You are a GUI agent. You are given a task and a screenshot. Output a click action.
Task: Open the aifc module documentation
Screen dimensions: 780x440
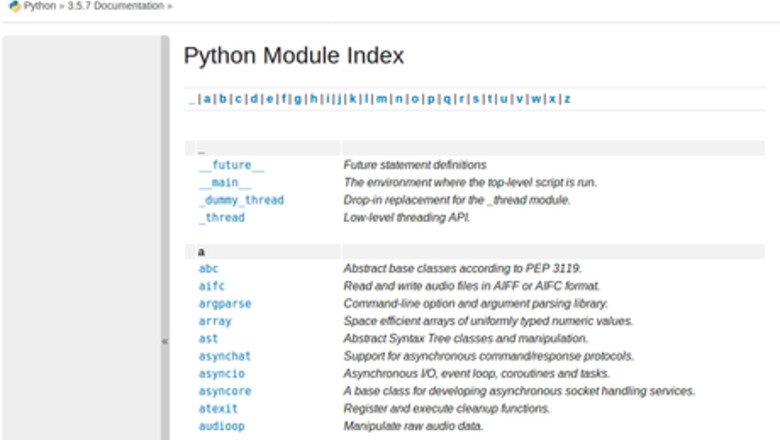tap(212, 286)
